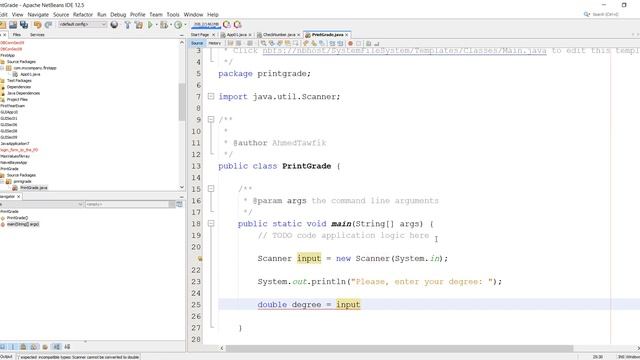
Task: Click the Save All toolbar icon
Action: click(24, 25)
